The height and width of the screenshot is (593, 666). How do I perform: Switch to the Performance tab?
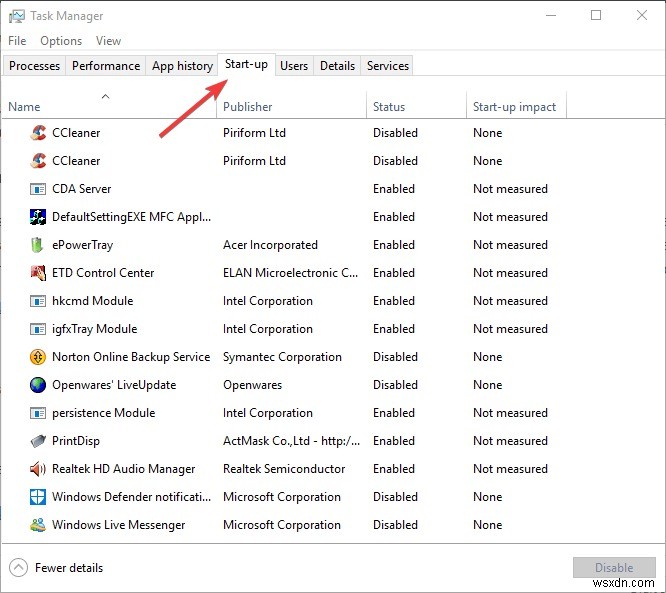(106, 66)
